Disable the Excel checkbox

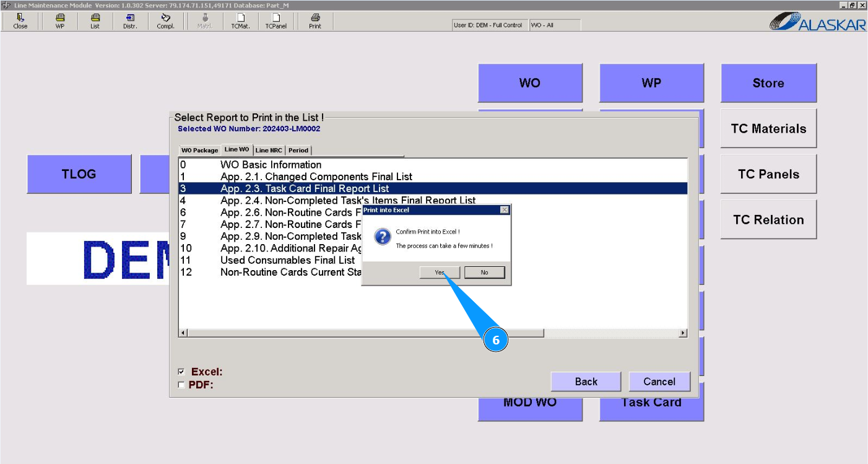181,372
